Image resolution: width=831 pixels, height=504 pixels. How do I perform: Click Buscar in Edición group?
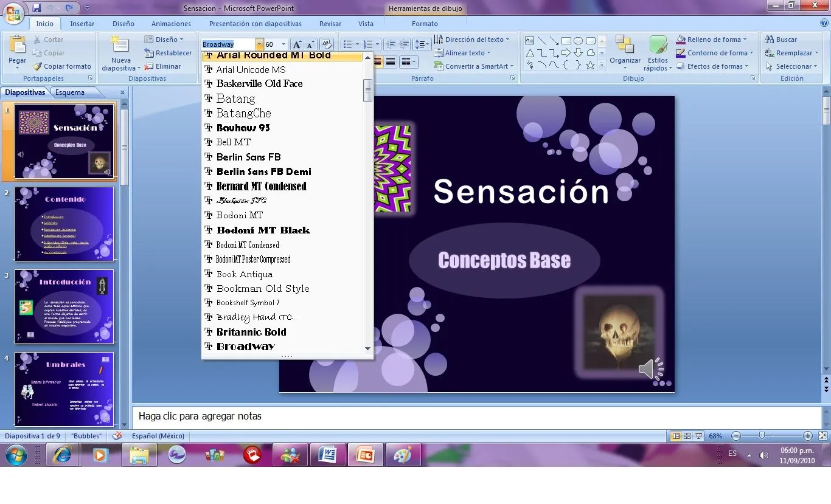pyautogui.click(x=781, y=40)
